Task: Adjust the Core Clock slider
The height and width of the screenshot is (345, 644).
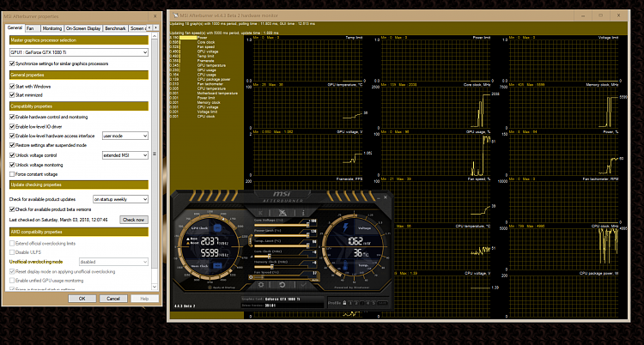Action: pos(270,256)
